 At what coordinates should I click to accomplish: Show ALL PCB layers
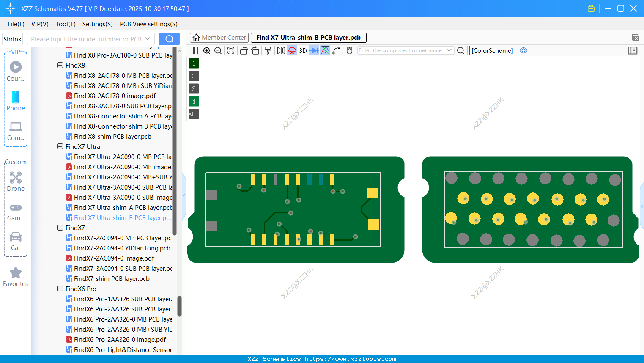[x=194, y=114]
